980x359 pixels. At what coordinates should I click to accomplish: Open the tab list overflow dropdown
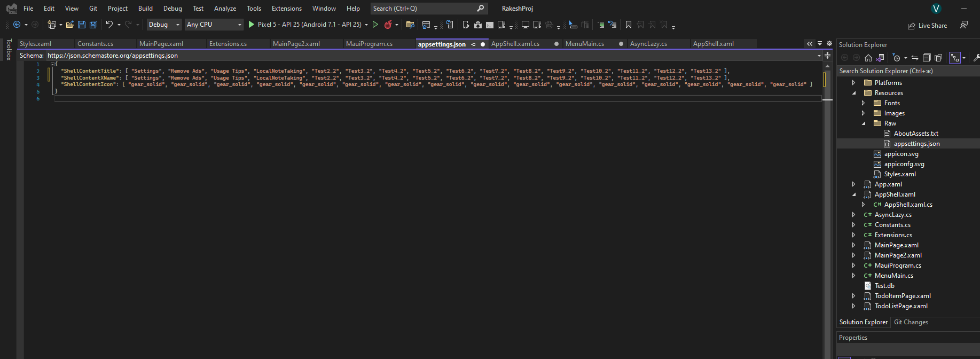(820, 43)
